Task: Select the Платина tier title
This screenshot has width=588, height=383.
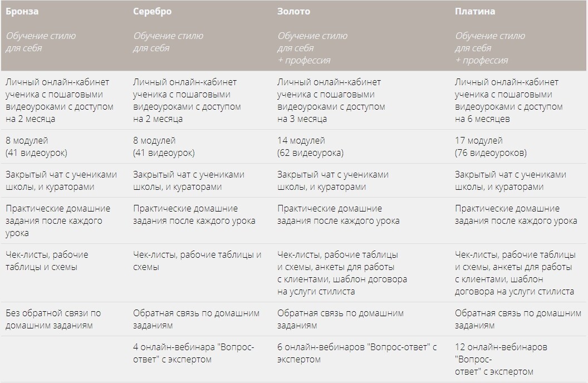Action: point(475,11)
